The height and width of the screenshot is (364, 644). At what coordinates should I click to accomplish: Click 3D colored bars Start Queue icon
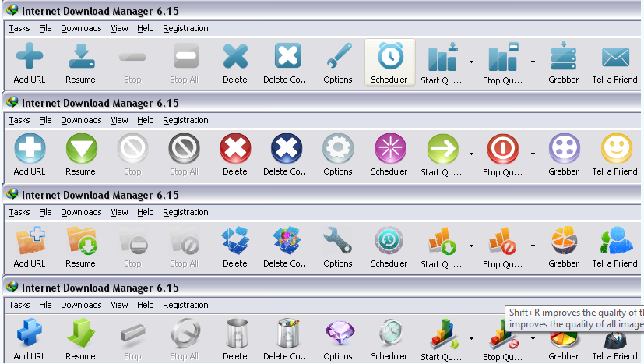[444, 334]
